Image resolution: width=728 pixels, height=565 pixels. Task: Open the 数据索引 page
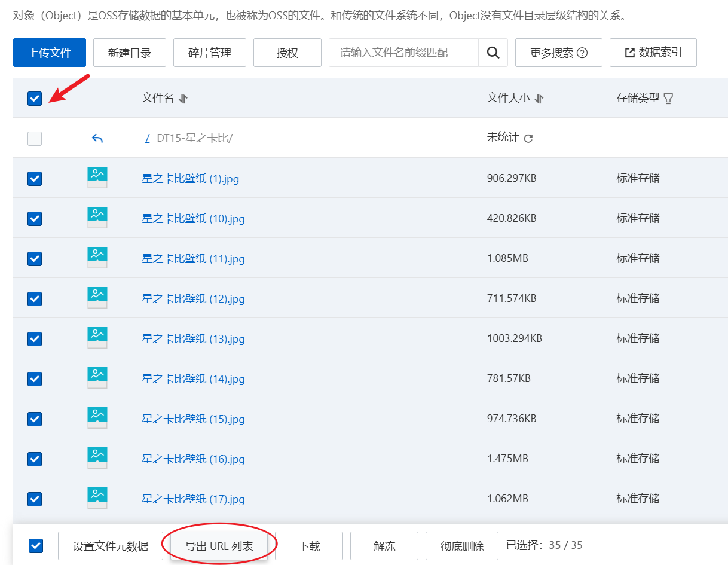(x=653, y=53)
